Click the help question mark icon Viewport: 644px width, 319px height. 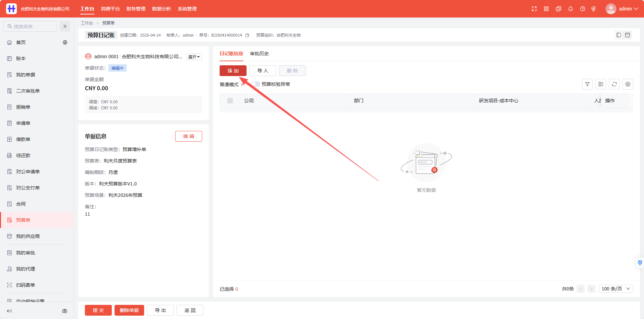(583, 9)
